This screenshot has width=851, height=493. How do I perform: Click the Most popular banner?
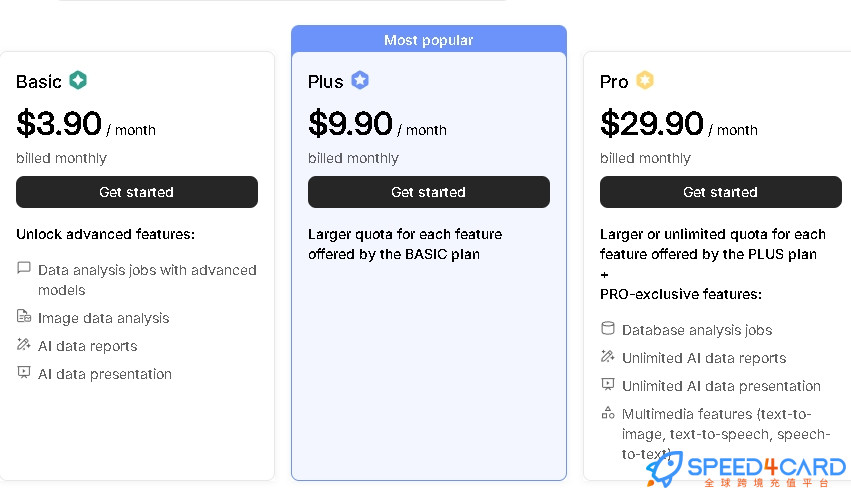pos(429,40)
